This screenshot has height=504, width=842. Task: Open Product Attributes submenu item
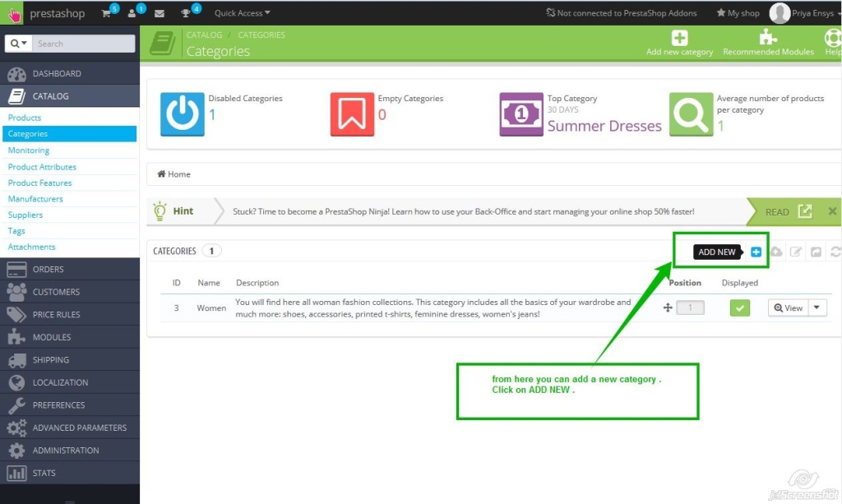[42, 167]
